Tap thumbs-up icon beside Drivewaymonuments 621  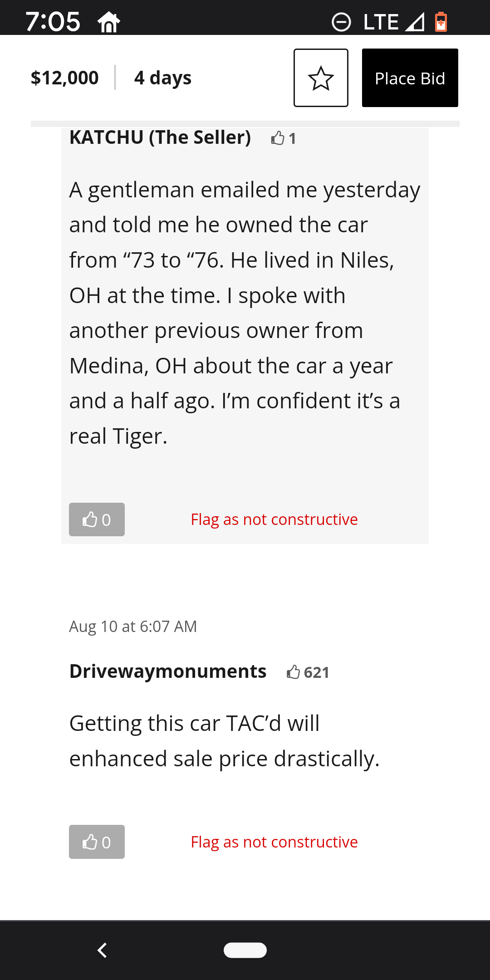pyautogui.click(x=294, y=672)
